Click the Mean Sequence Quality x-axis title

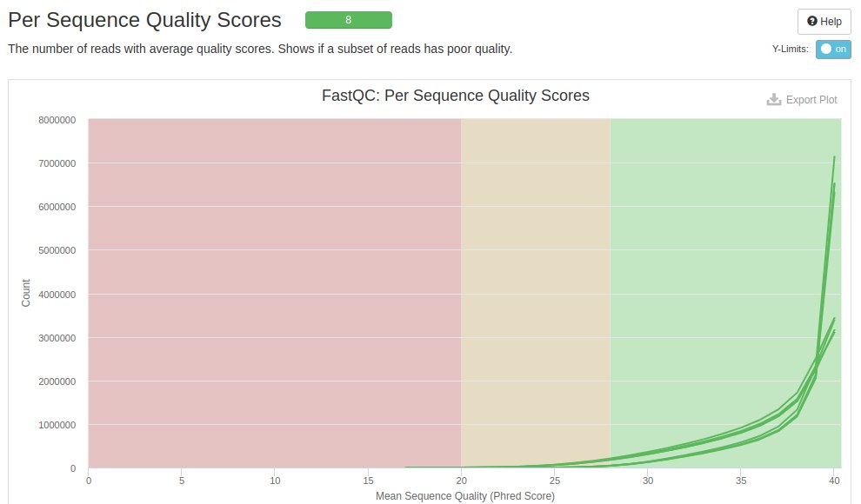[464, 495]
